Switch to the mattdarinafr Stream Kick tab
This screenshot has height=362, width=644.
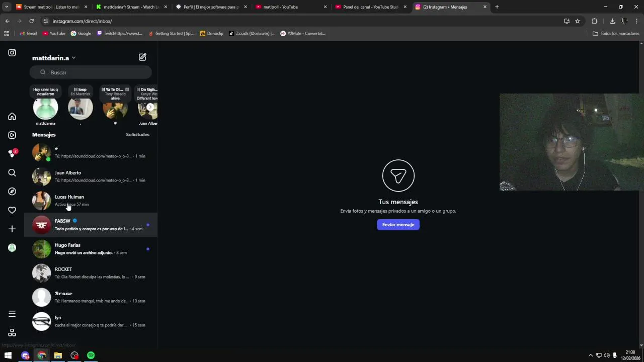coord(132,7)
